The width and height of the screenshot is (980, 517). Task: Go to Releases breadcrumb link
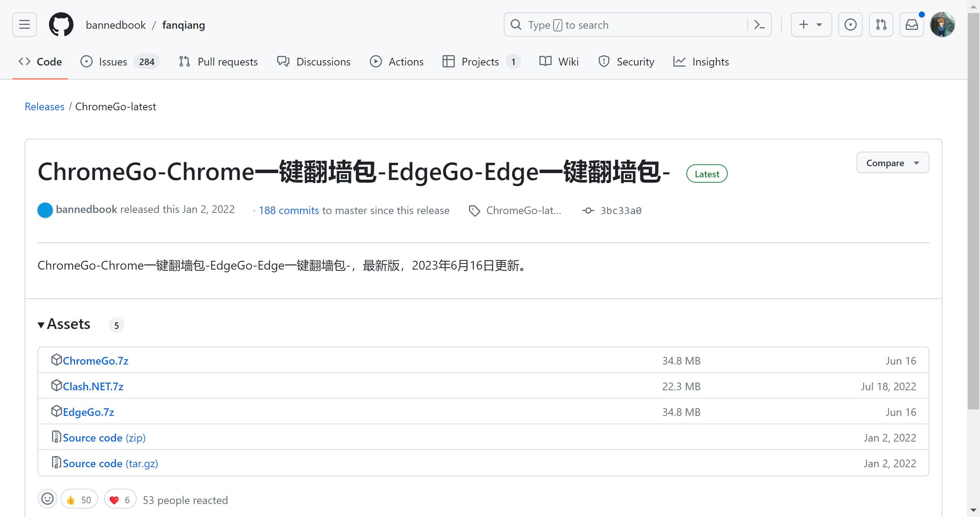click(44, 106)
